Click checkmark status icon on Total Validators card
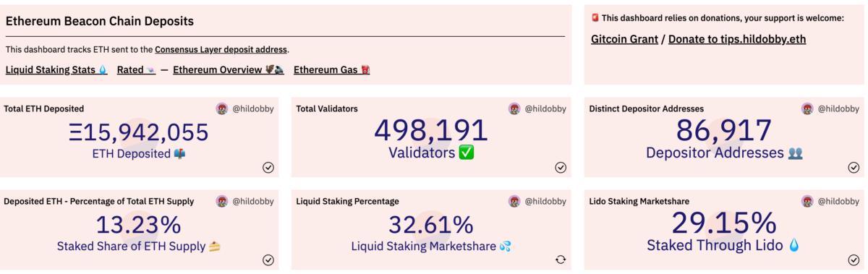Image resolution: width=868 pixels, height=274 pixels. [561, 167]
